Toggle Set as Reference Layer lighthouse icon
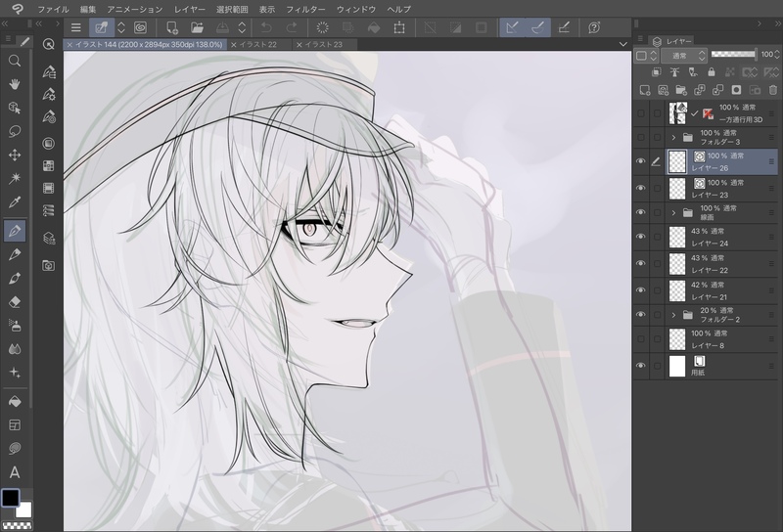 [x=674, y=71]
